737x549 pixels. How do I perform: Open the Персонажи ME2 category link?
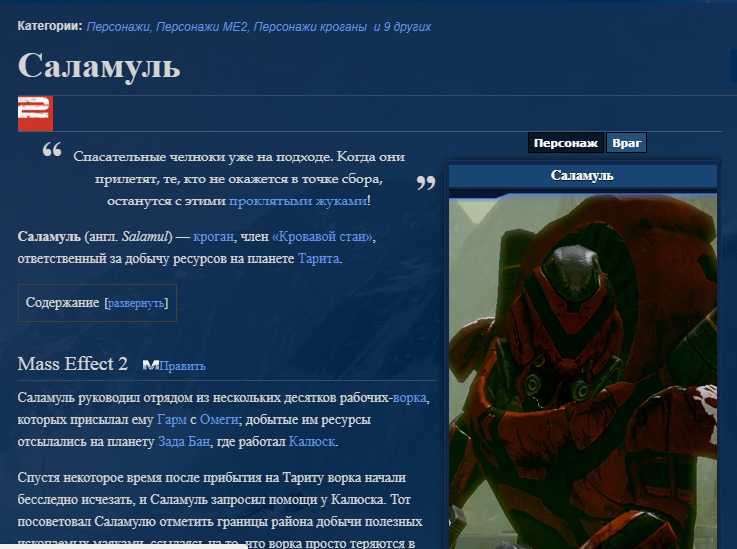(x=202, y=27)
